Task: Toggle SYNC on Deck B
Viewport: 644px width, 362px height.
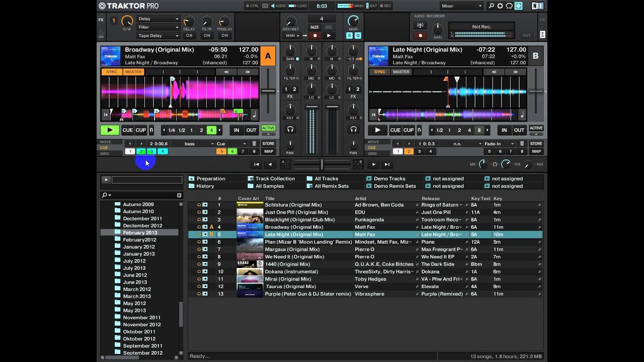Action: pos(380,72)
